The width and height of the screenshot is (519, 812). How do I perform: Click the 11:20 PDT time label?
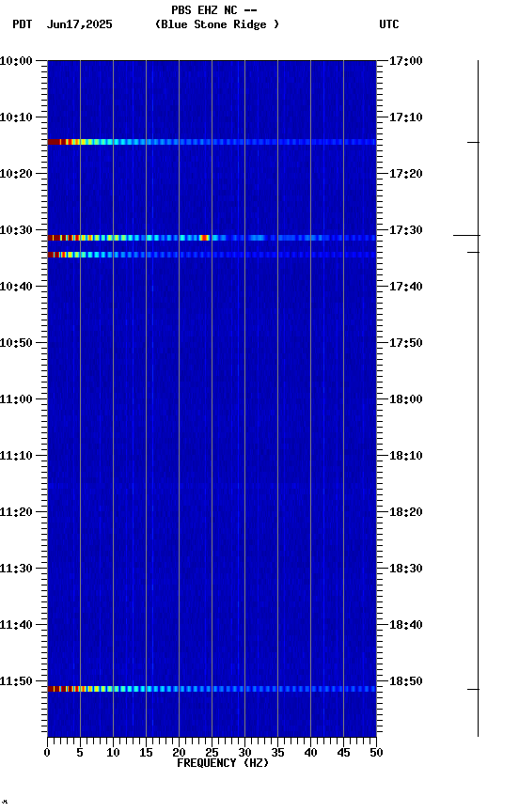click(x=16, y=512)
